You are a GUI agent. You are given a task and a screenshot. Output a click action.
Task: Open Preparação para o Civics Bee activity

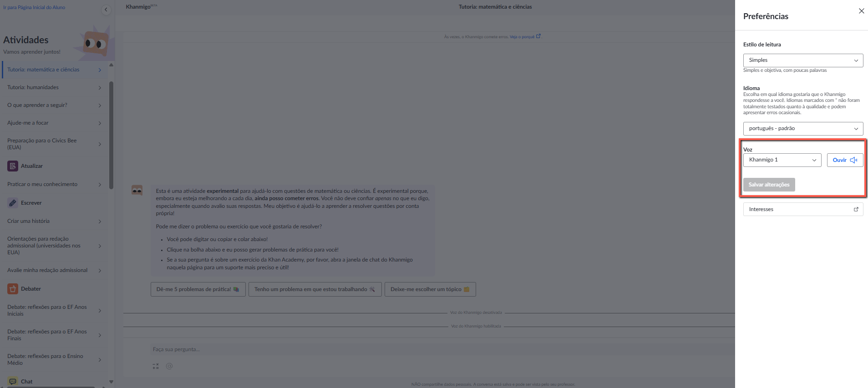tap(55, 144)
